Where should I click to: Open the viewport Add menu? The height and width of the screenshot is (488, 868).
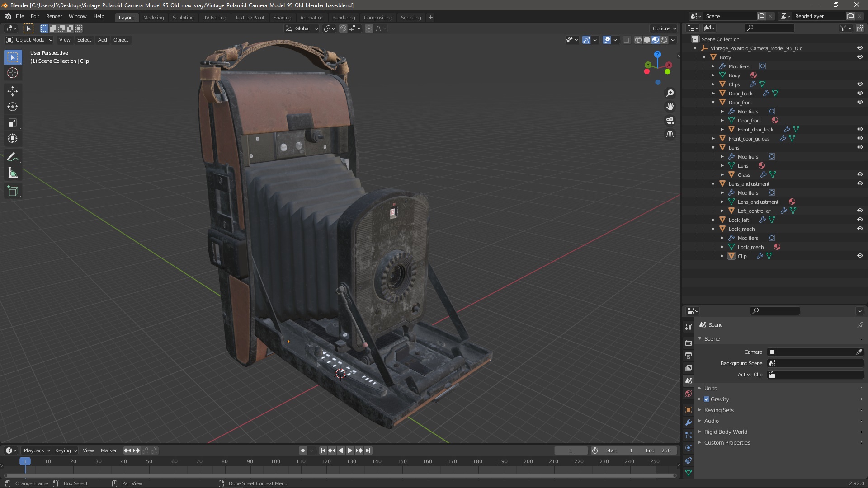[x=103, y=40]
